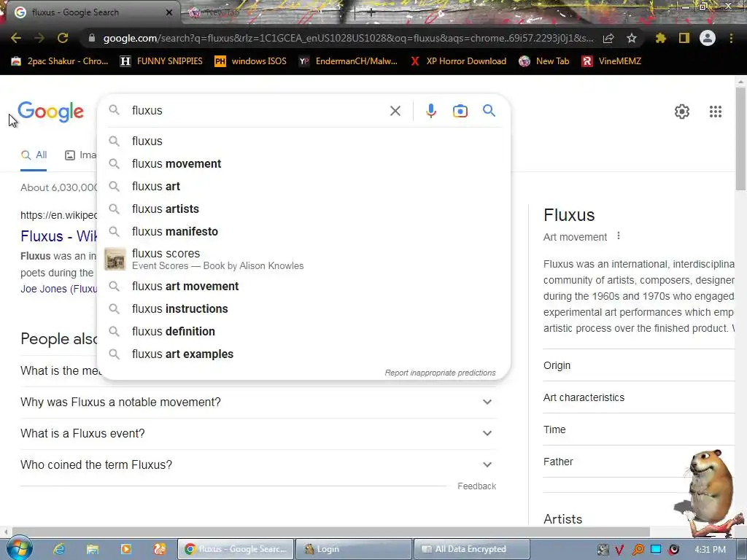
Task: Expand the Origin row in knowledge panel
Action: point(638,365)
